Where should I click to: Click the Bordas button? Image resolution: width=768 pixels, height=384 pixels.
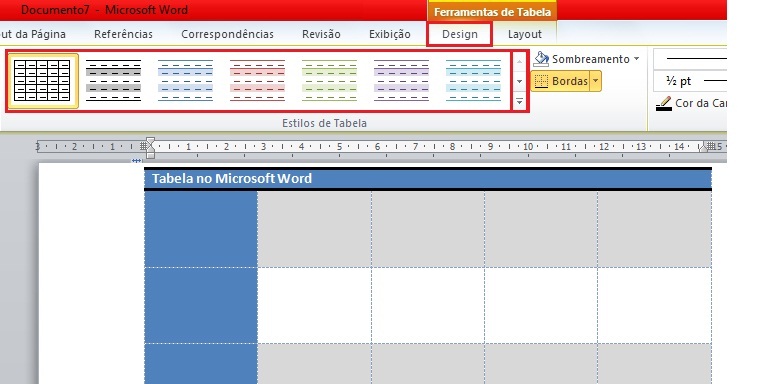tap(560, 81)
